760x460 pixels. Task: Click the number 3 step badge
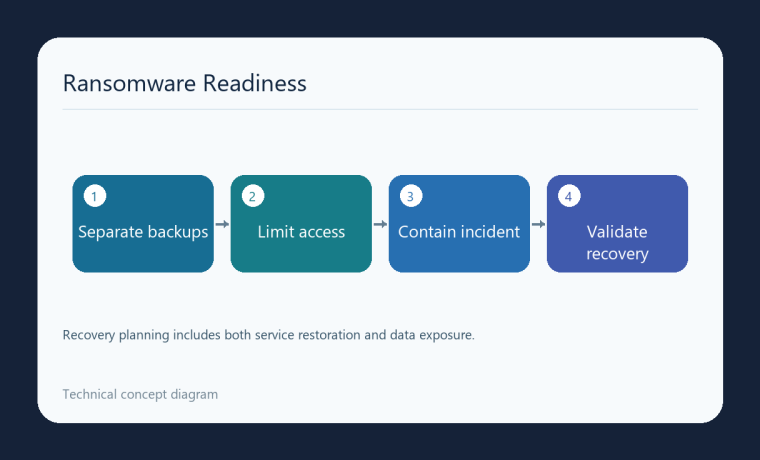(x=411, y=196)
